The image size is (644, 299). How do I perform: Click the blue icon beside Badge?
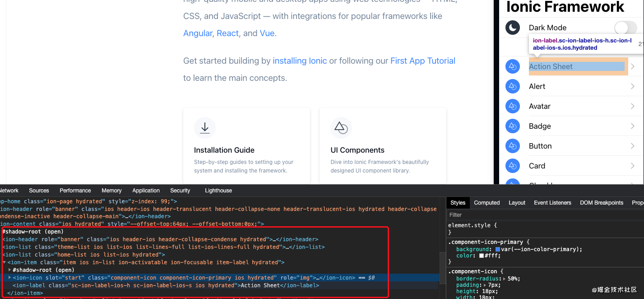(513, 126)
